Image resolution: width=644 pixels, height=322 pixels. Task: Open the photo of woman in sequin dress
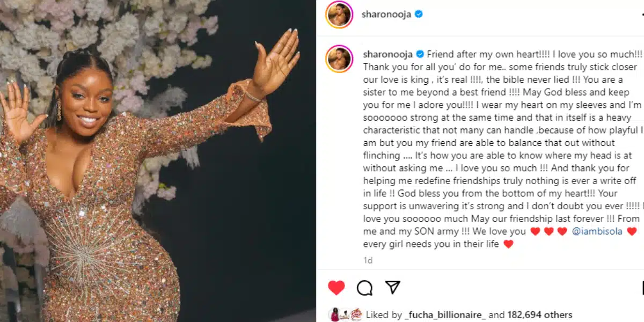[x=158, y=161]
